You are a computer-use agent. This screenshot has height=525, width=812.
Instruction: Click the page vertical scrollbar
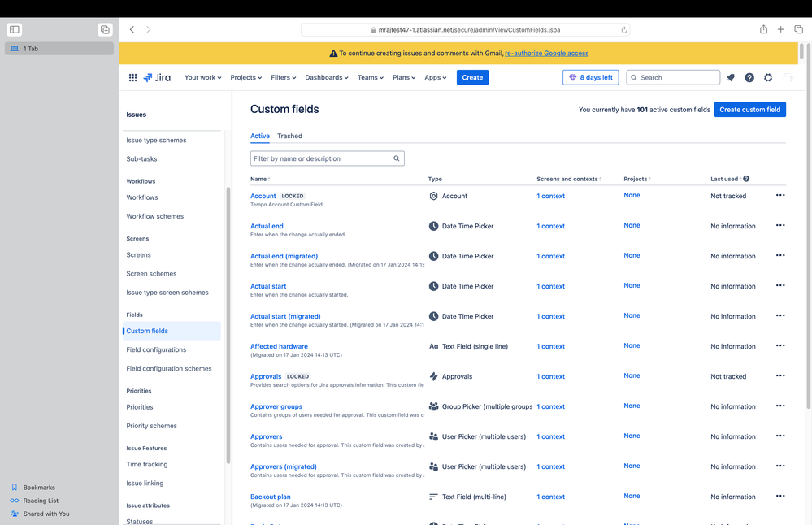(x=809, y=228)
